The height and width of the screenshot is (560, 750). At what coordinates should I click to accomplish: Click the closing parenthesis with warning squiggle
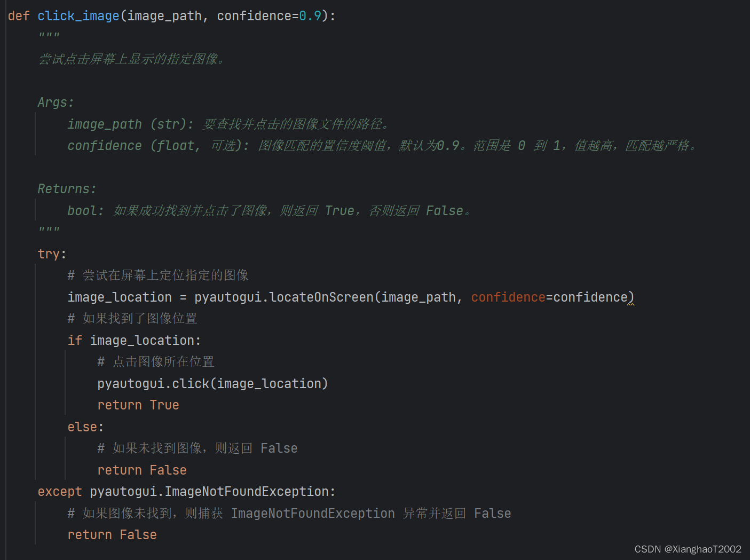[x=631, y=298]
